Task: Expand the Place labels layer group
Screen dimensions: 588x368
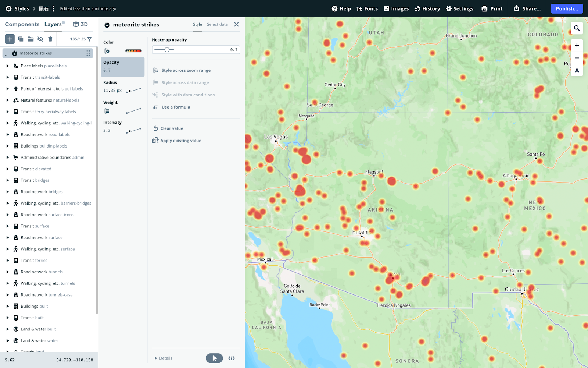Action: pyautogui.click(x=7, y=66)
